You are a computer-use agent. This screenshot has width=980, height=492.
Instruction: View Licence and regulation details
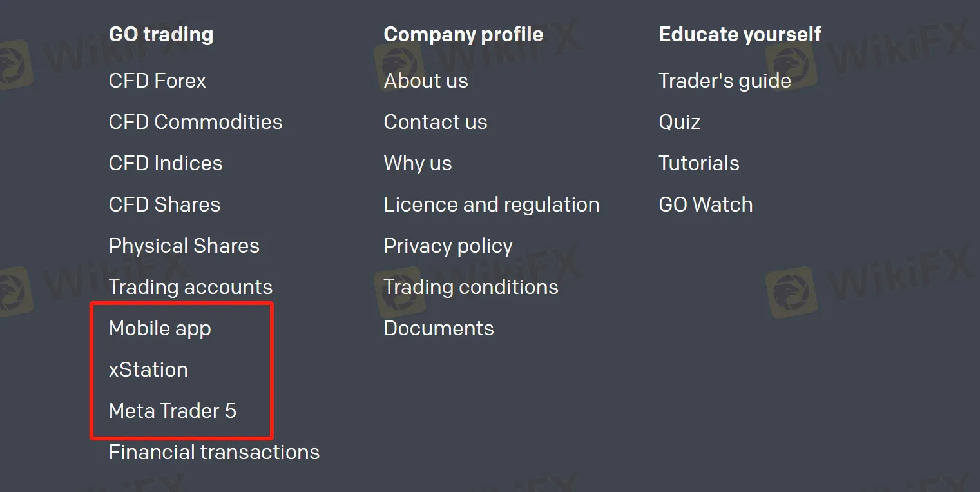[492, 204]
